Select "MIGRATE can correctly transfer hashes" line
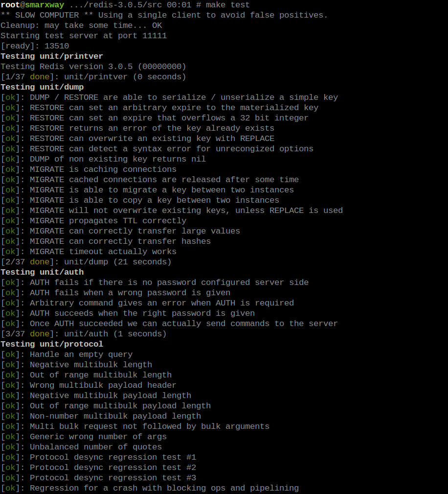 click(106, 242)
